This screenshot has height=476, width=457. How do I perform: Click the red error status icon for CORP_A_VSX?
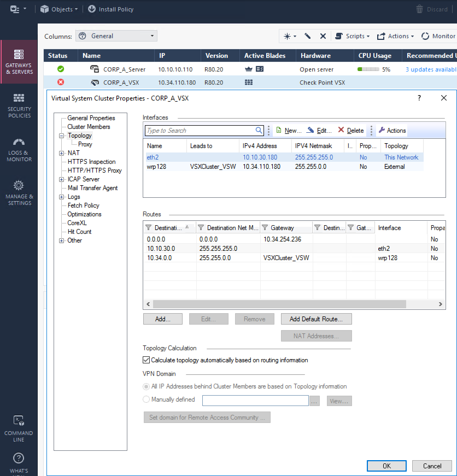click(x=61, y=83)
